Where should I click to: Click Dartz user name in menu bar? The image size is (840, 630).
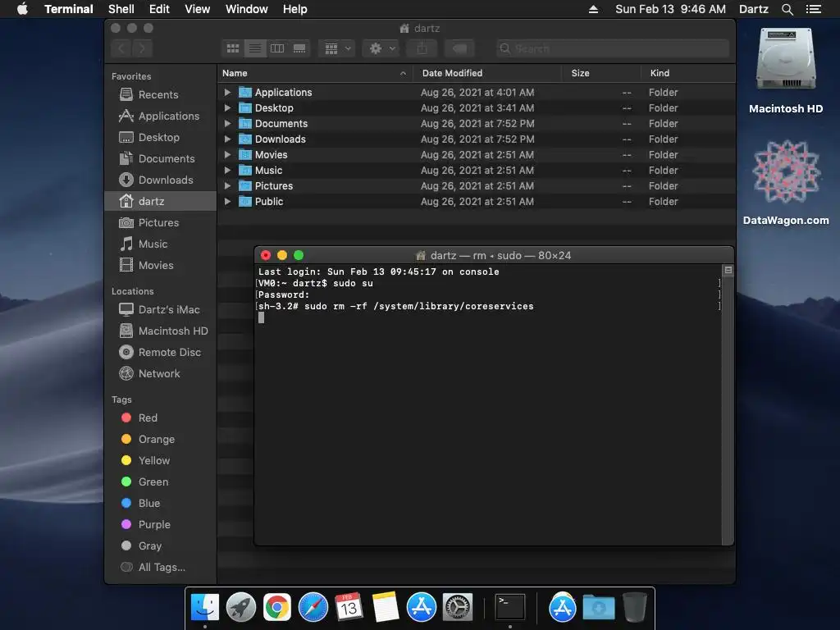click(754, 9)
